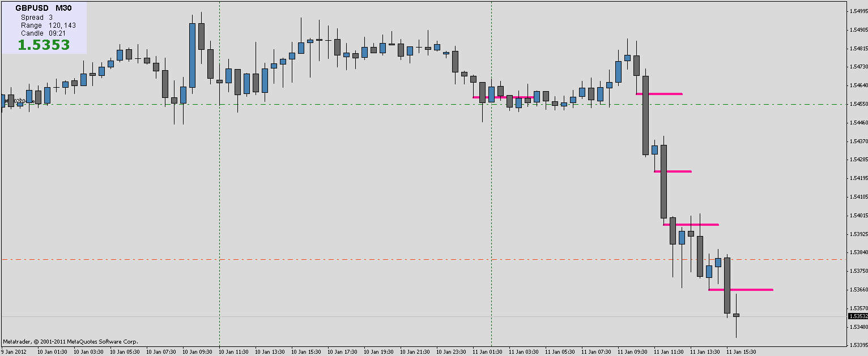Select the pink level line near 1.54015

tap(691, 225)
